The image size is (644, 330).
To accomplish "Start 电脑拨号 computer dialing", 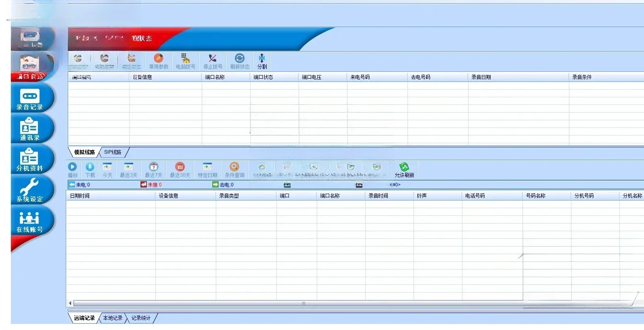I will [186, 61].
